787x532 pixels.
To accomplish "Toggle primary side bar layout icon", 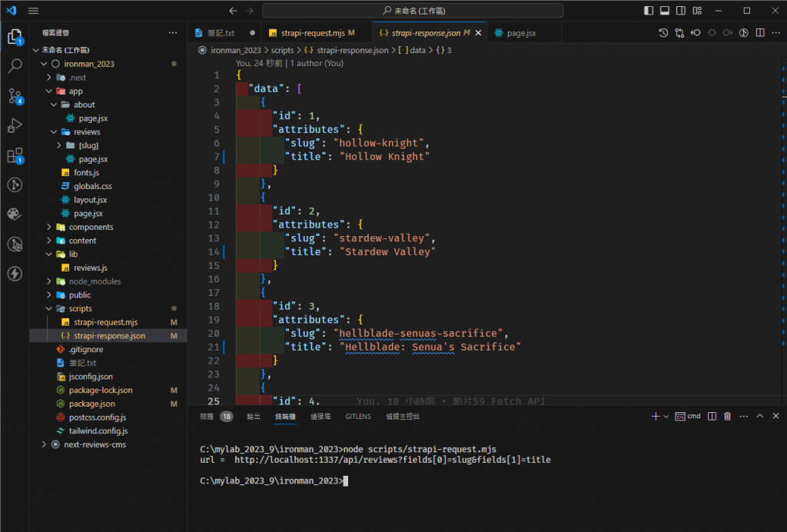I will click(x=649, y=11).
